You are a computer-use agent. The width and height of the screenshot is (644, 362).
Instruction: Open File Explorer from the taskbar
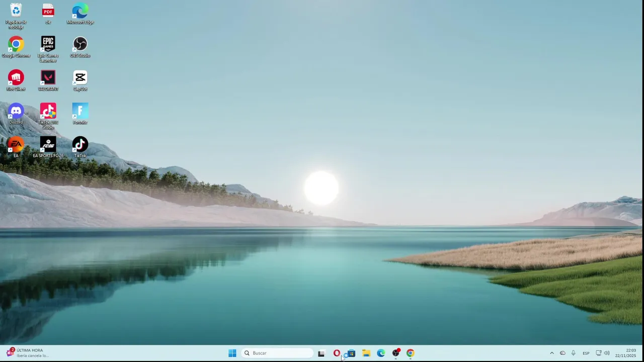[366, 353]
